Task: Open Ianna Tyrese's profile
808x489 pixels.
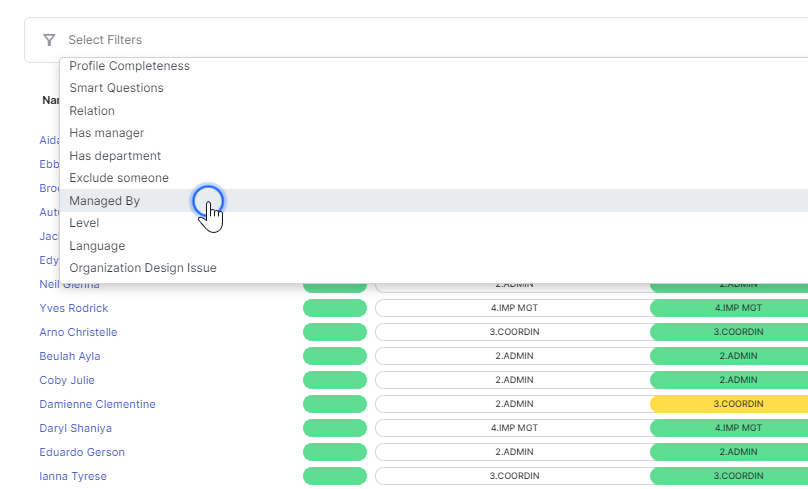Action: coord(73,476)
